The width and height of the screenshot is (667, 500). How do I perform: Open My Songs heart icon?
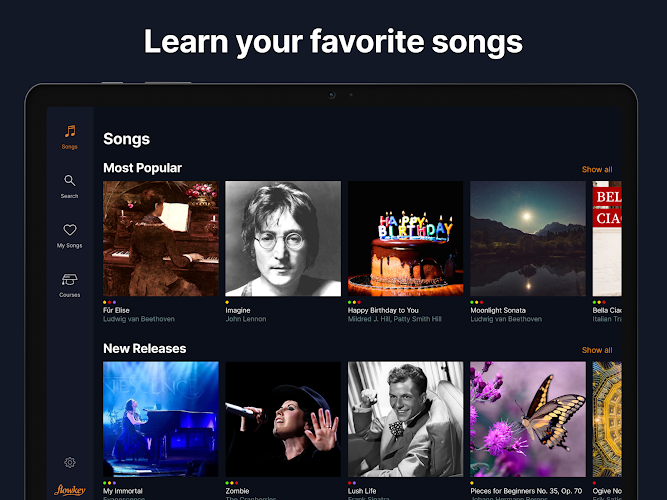click(x=69, y=230)
